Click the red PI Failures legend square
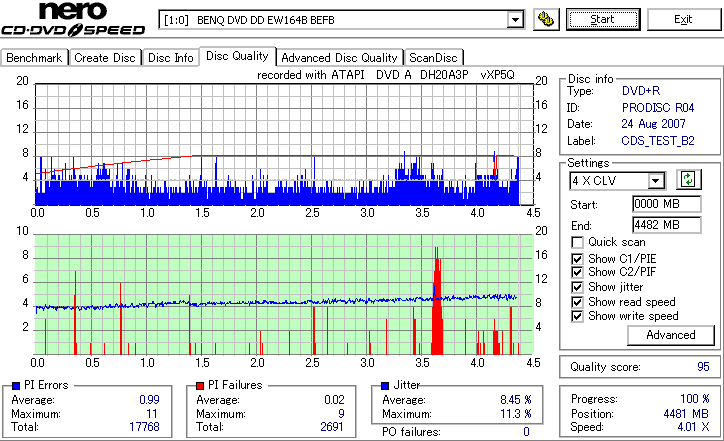 tap(200, 386)
